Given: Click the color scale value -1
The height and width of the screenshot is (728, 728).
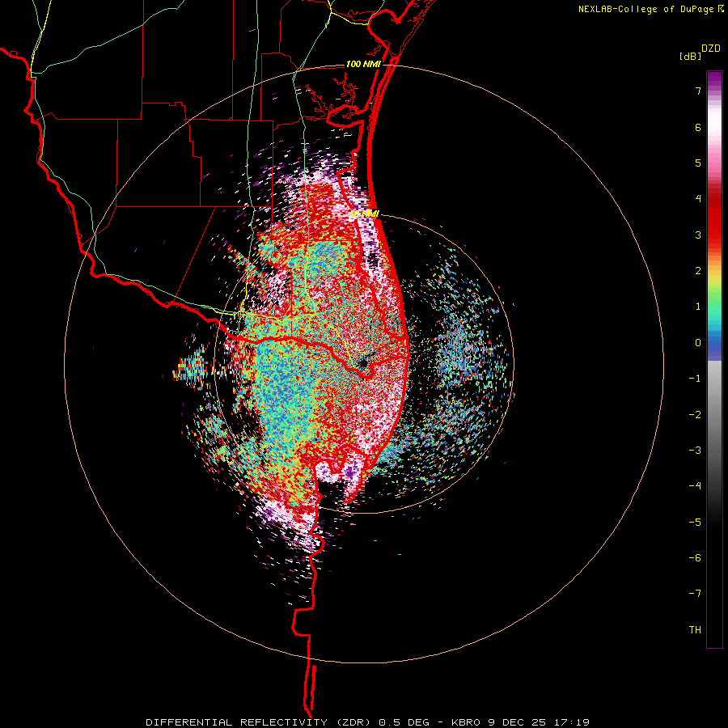Looking at the screenshot, I should (695, 379).
